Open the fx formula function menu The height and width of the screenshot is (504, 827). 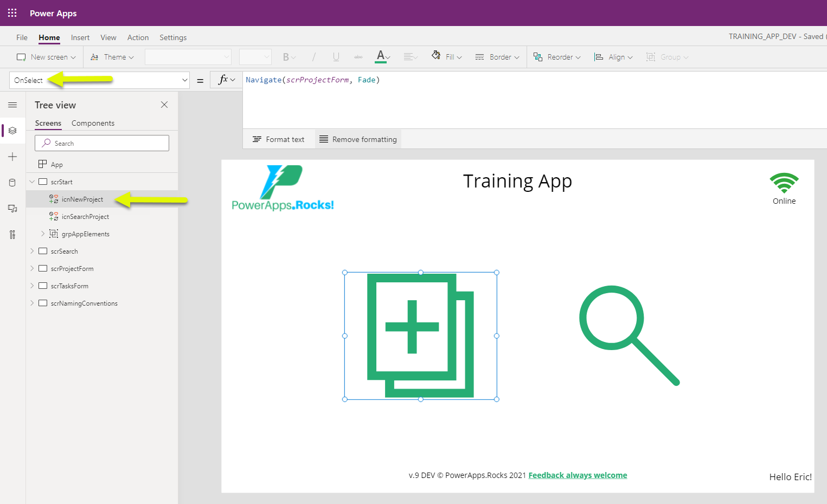(226, 80)
